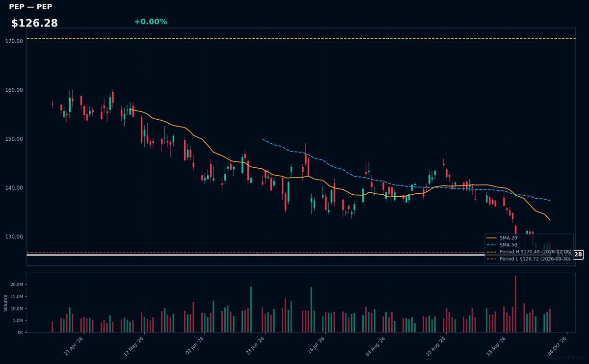Click the 5.0M volume axis label
The image size is (589, 364).
(18, 321)
